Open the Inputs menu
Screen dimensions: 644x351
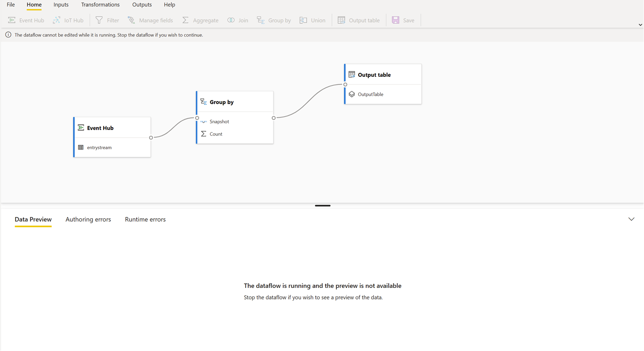pyautogui.click(x=61, y=4)
